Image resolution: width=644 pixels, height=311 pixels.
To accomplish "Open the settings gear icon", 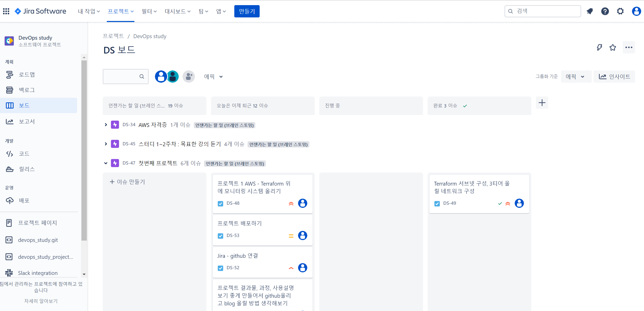I will tap(620, 11).
